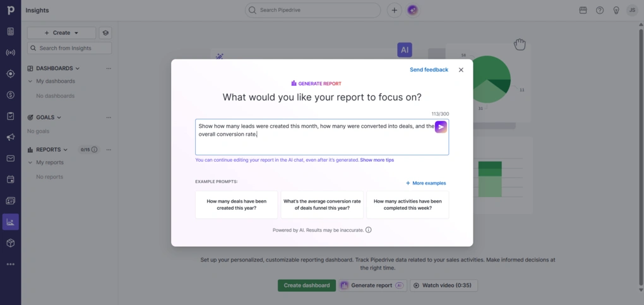
Task: Select the Insights chart sidebar icon
Action: (x=10, y=222)
